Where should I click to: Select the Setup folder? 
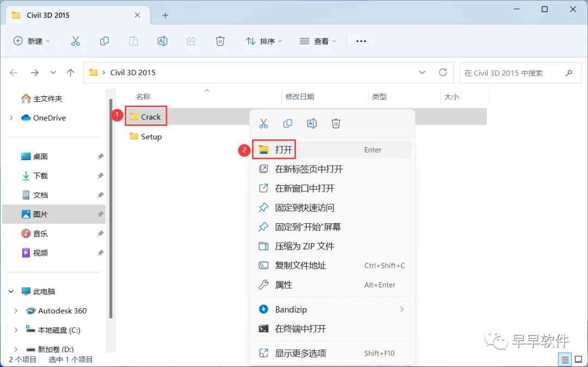click(x=145, y=137)
